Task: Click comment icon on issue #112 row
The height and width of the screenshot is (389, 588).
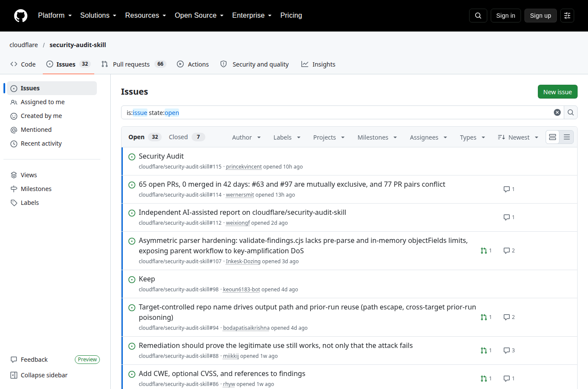Action: coord(507,217)
